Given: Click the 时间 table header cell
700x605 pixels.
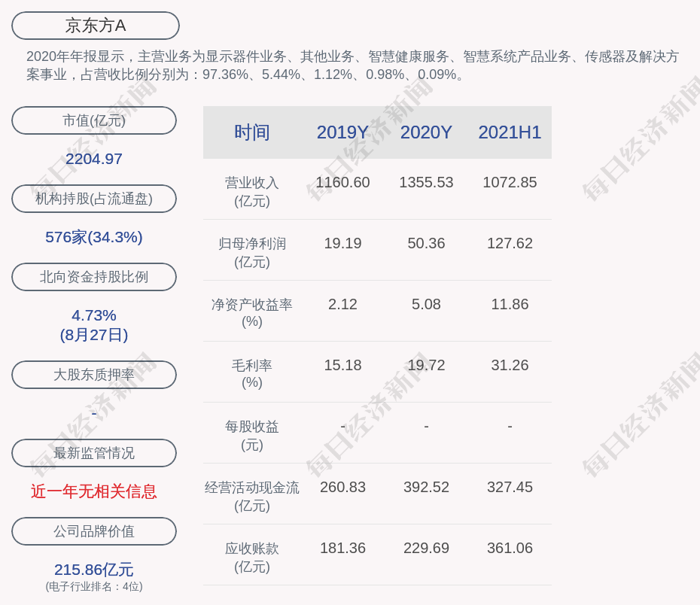Looking at the screenshot, I should coord(252,132).
